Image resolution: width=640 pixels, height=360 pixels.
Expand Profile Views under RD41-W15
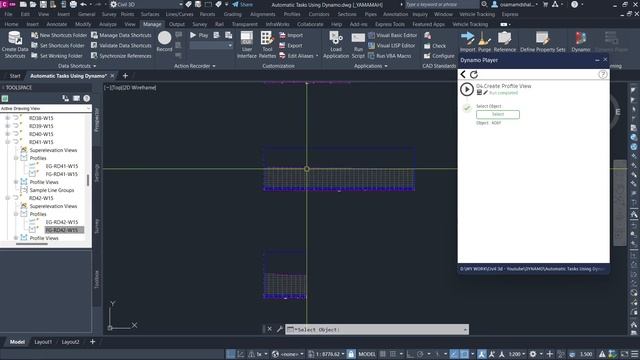point(16,182)
